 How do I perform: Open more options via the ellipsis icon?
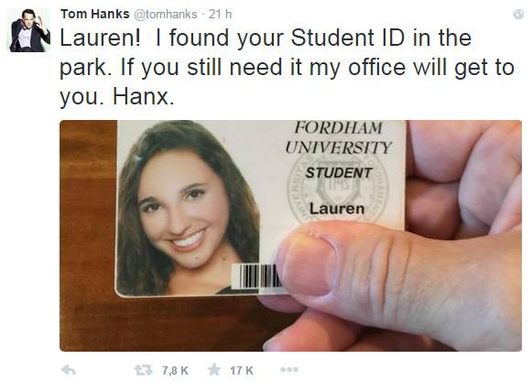coord(289,370)
